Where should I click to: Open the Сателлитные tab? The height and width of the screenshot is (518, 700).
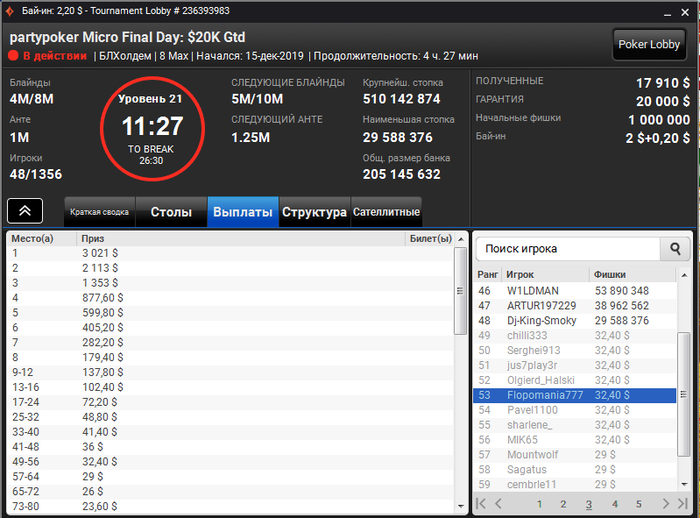point(387,212)
